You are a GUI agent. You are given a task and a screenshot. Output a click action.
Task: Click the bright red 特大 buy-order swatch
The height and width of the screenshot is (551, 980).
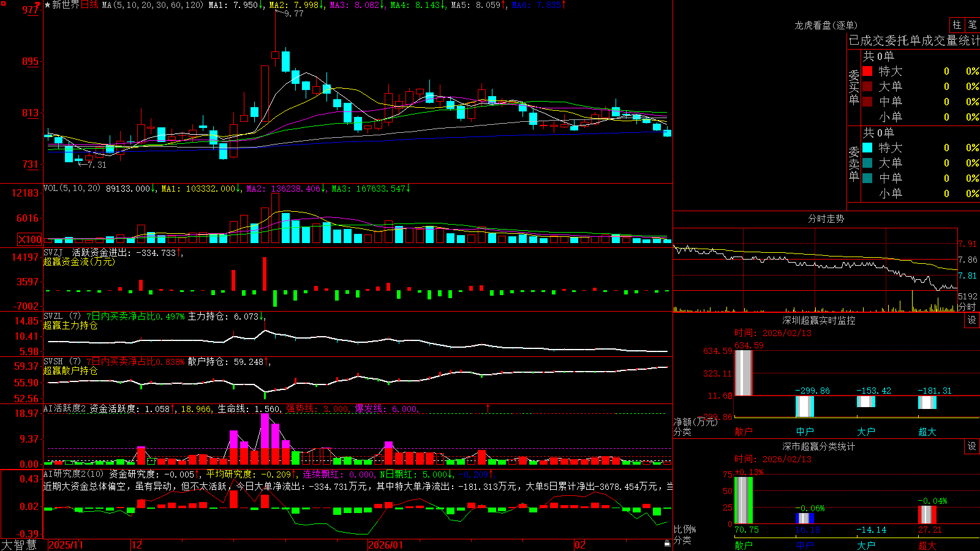(x=867, y=71)
